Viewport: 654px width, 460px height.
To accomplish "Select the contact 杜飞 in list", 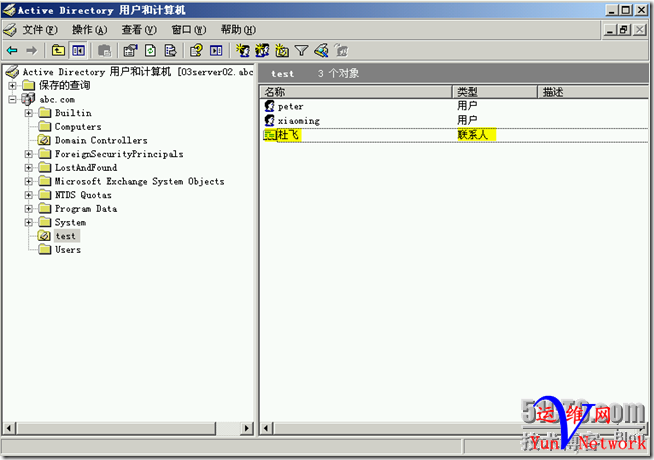I will coord(288,135).
